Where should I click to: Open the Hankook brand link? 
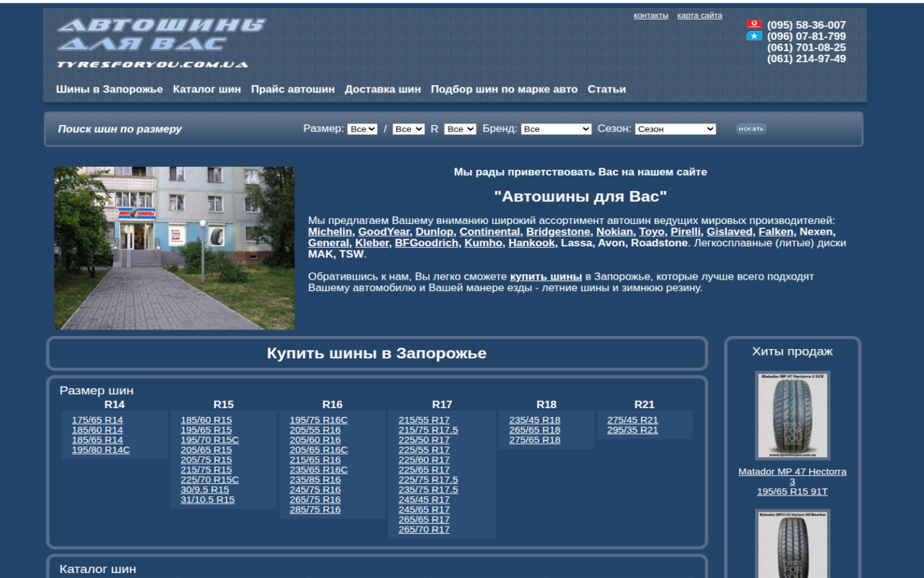(x=532, y=243)
